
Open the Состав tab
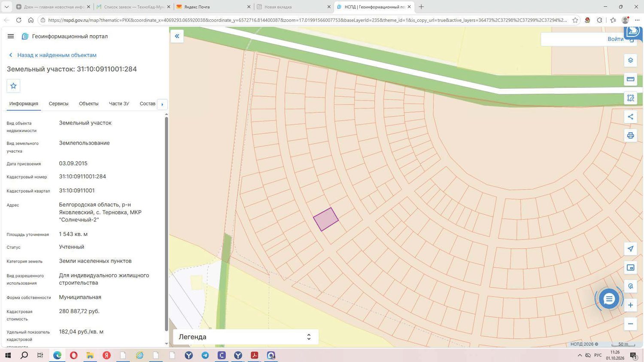(147, 104)
